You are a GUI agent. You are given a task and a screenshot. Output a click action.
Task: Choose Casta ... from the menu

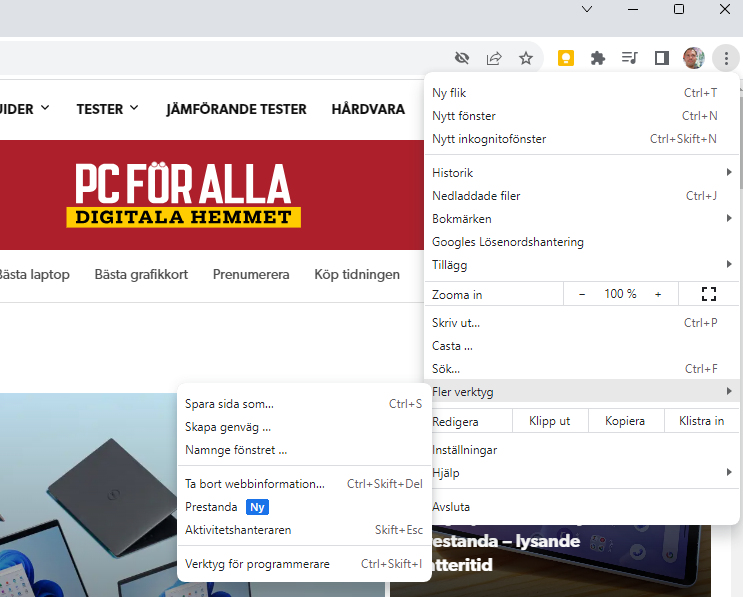[581, 346]
